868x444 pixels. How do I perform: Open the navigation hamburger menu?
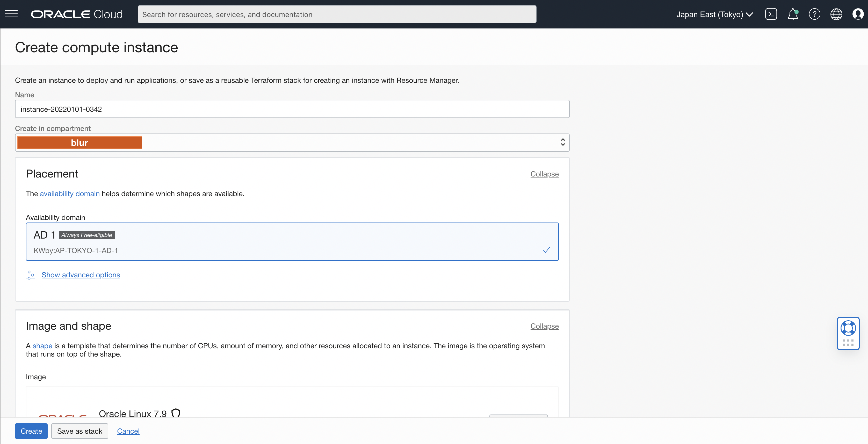(x=11, y=14)
